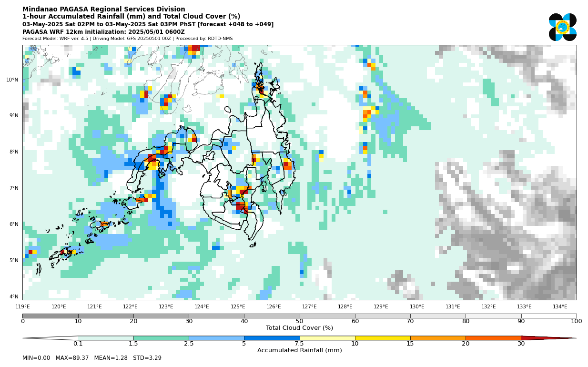This screenshot has width=588, height=367.
Task: Click the '130°E' longitude axis label
Action: 417,306
